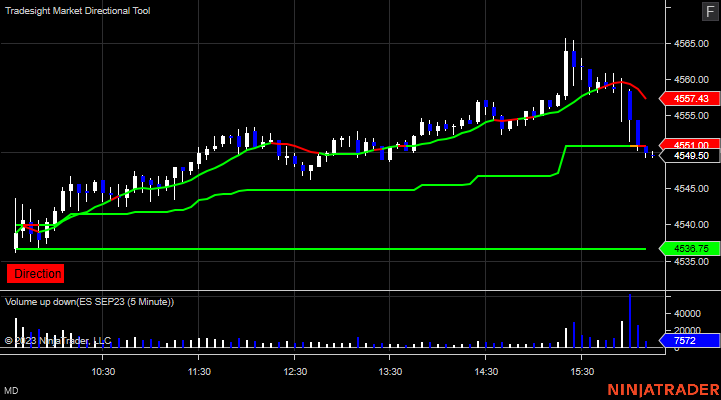Click the MD label at bottom left

pos(11,391)
